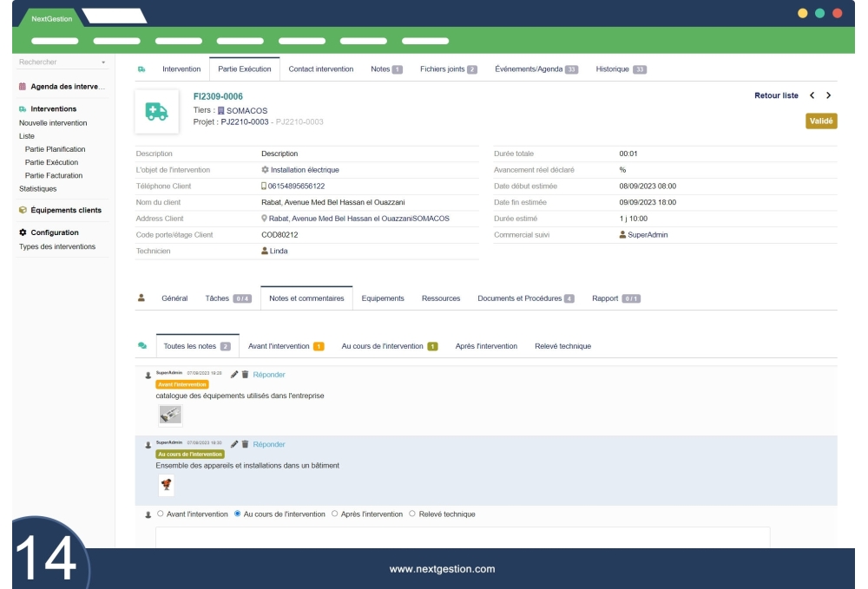Click the Retour liste link
Image resolution: width=868 pixels, height=589 pixels.
click(776, 95)
